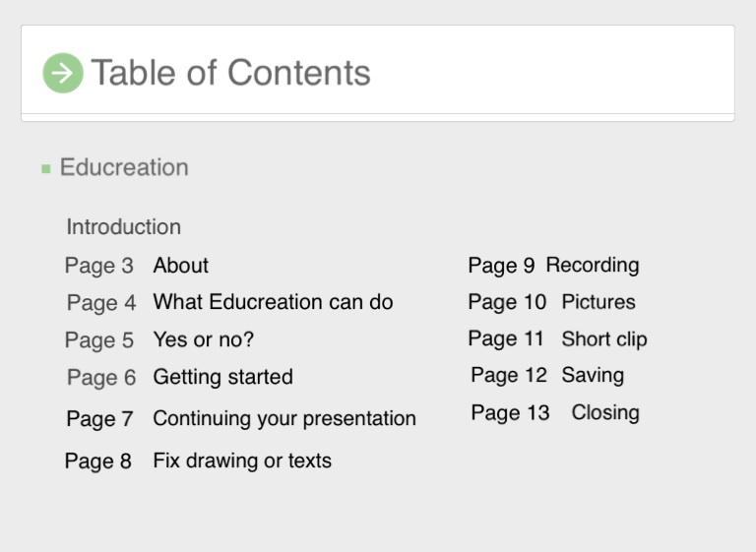Click the Page 3 number label

point(98,266)
